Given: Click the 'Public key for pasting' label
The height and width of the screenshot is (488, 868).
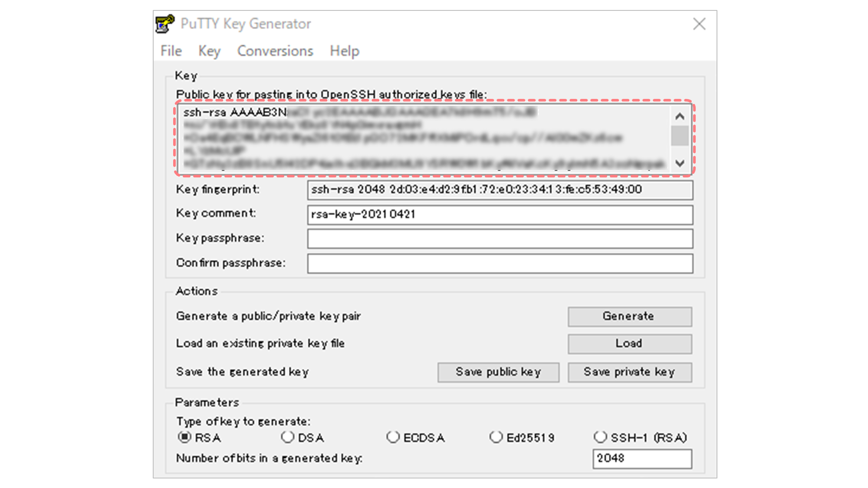Looking at the screenshot, I should [x=331, y=94].
